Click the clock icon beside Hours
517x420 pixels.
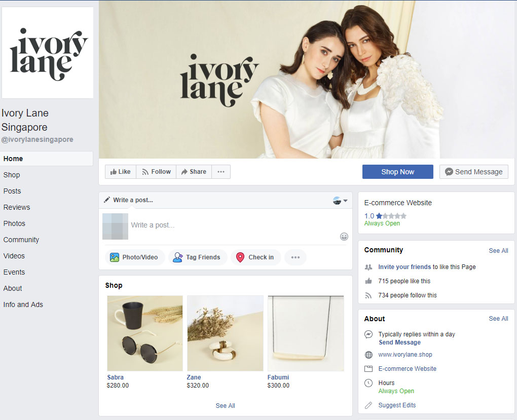point(368,383)
